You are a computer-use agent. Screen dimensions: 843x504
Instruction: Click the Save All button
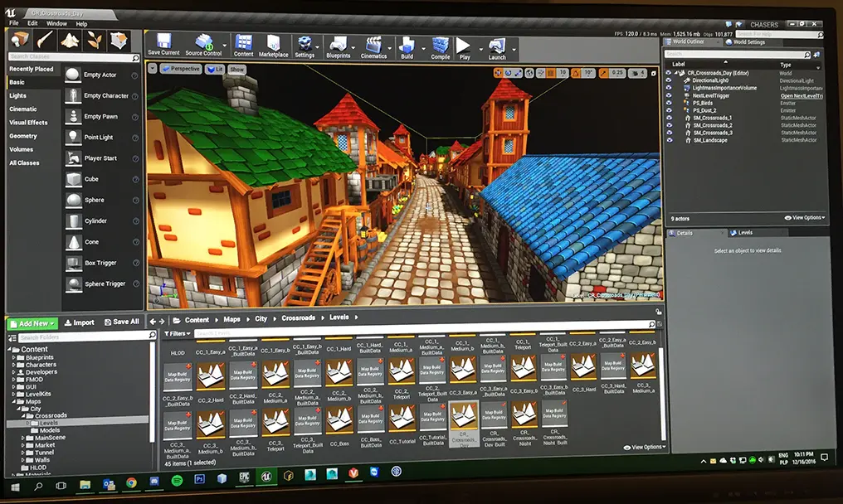click(121, 322)
